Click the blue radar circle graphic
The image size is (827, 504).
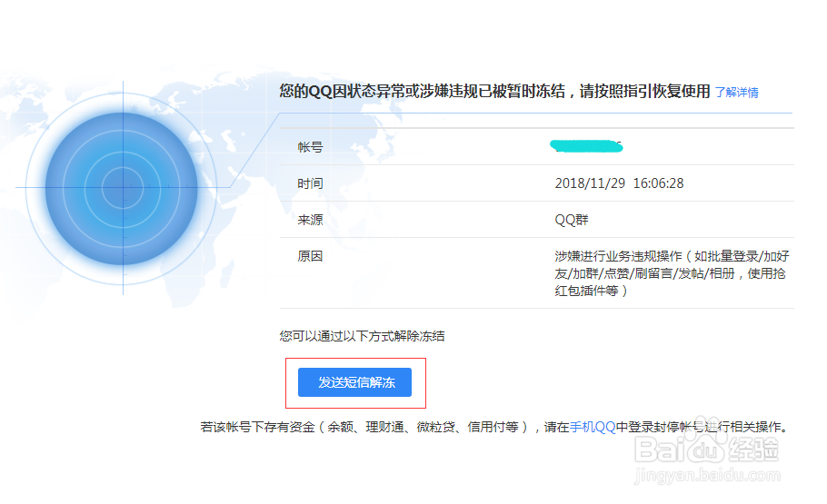tap(122, 188)
